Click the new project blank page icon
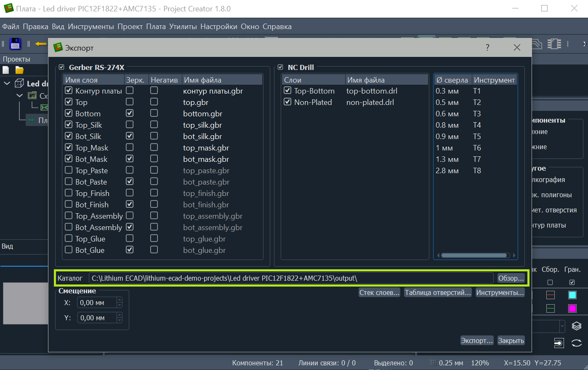588x370 pixels. 6,70
